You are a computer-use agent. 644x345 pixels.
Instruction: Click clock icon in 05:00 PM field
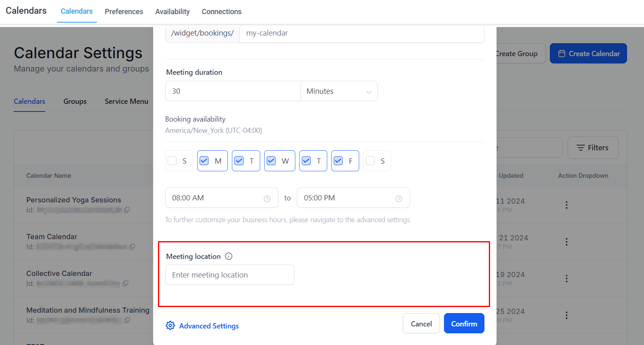coord(399,198)
